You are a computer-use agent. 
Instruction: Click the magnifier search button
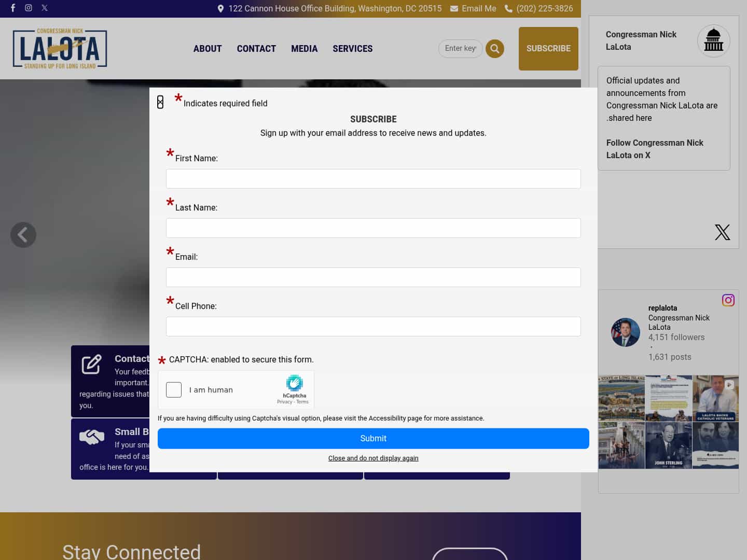495,49
